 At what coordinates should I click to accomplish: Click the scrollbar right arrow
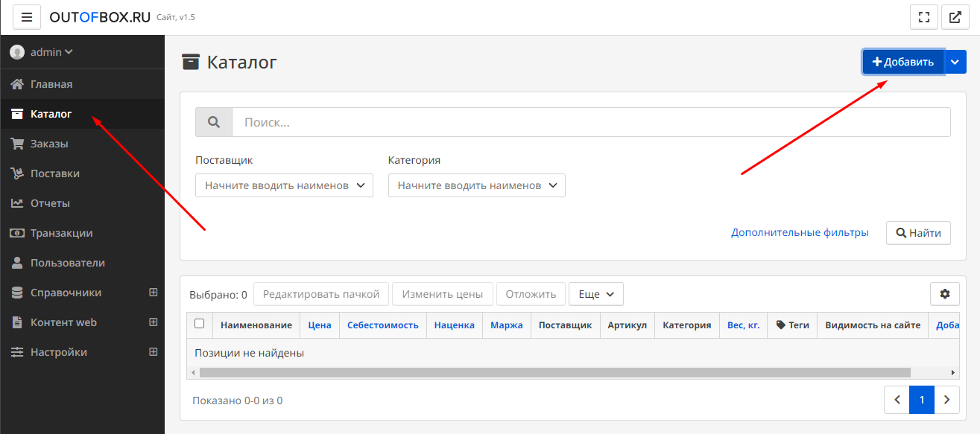click(x=952, y=372)
